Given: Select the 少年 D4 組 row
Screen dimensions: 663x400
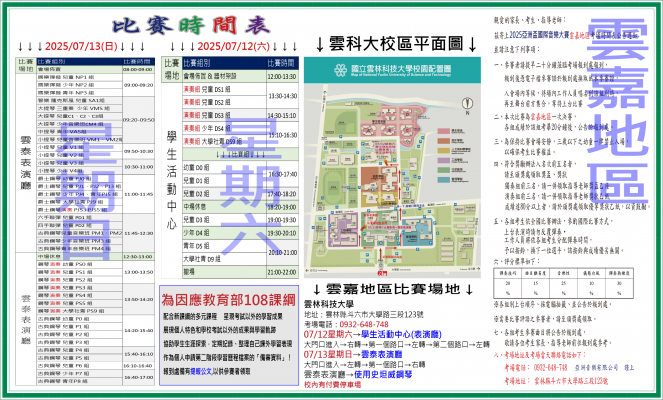Looking at the screenshot, I should tap(225, 233).
